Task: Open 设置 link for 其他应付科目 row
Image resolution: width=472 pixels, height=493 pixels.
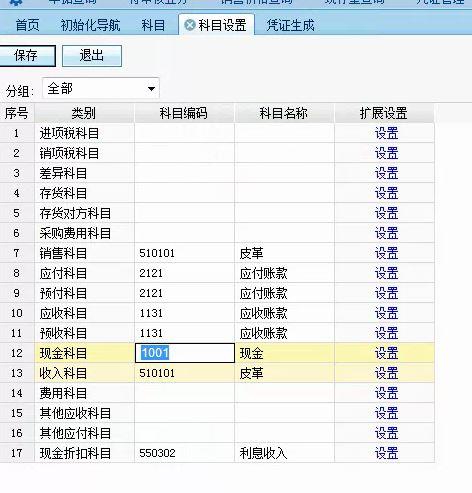Action: click(386, 433)
